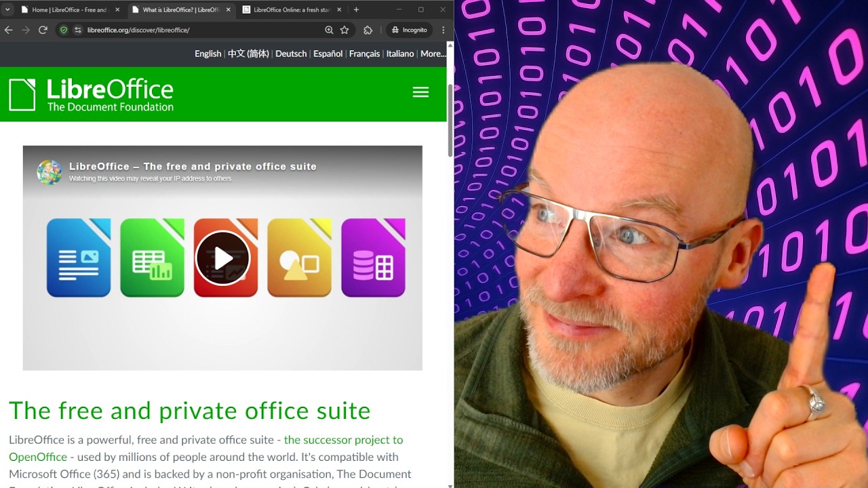Open More... languages link
Image resolution: width=868 pixels, height=488 pixels.
pyautogui.click(x=433, y=54)
